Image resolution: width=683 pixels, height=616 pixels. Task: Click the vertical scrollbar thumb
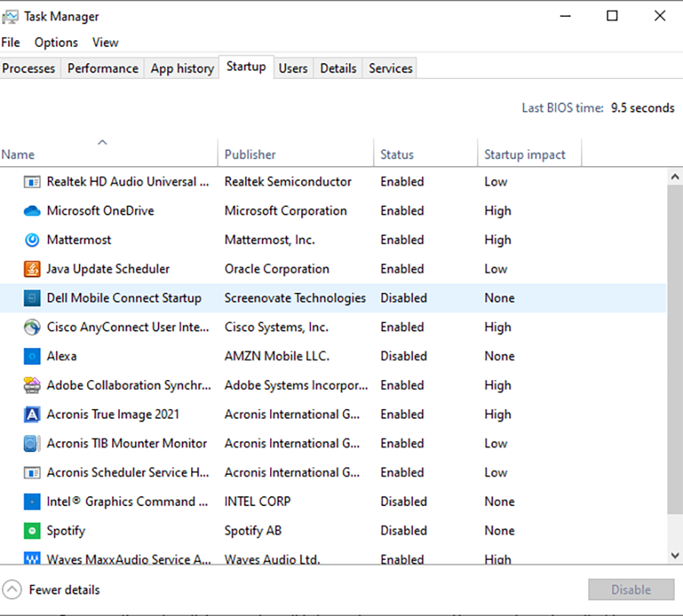coord(675,349)
